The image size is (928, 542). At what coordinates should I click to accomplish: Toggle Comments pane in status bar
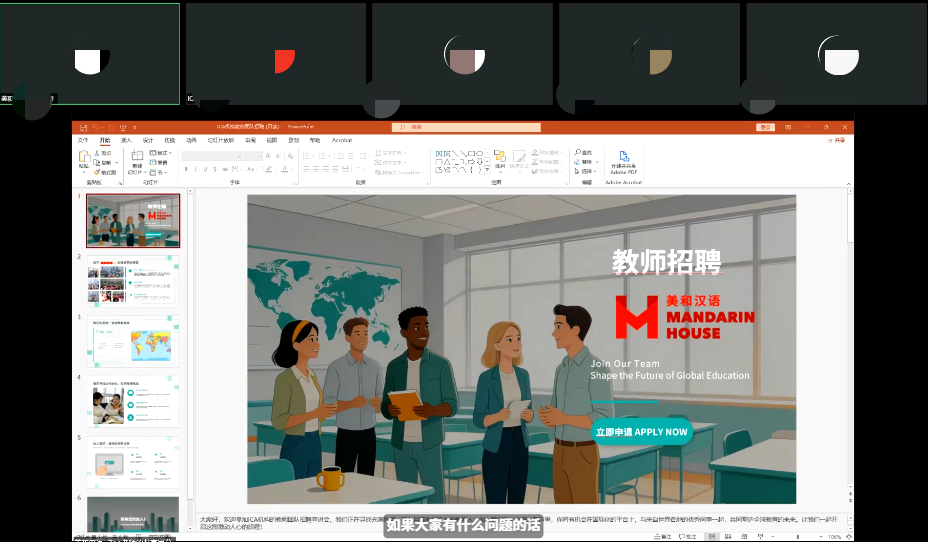[688, 537]
